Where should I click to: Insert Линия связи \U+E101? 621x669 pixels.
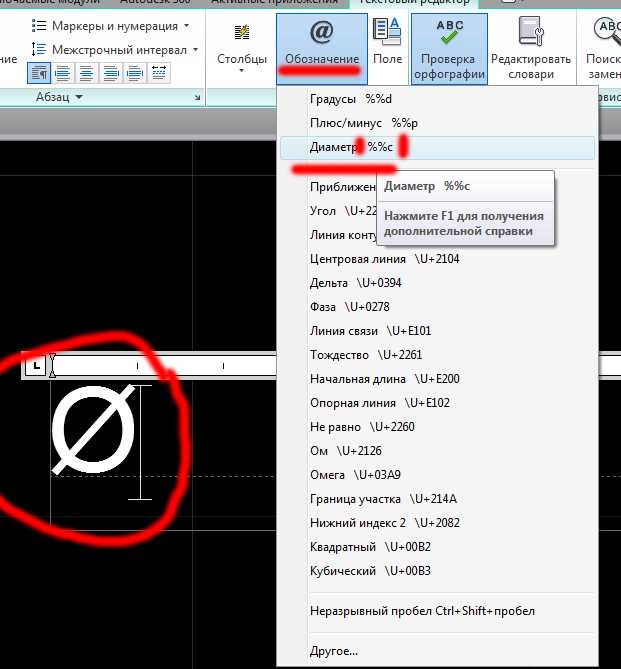click(437, 331)
